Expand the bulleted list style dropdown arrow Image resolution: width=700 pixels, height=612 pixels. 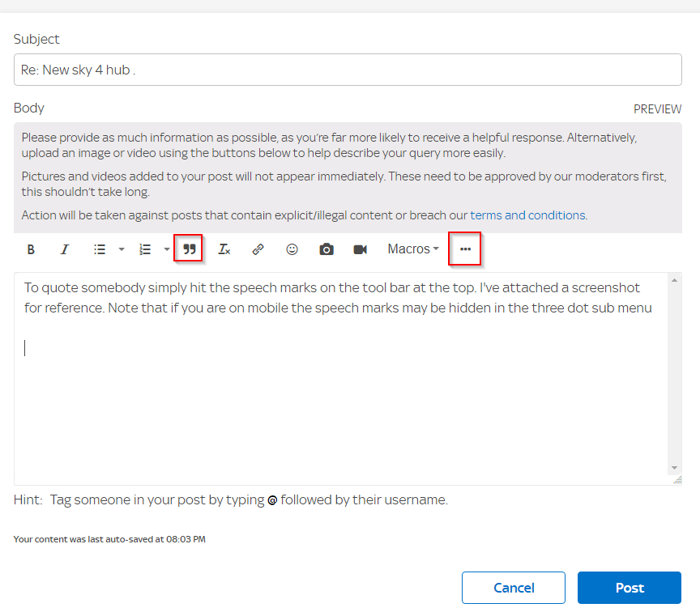coord(122,249)
